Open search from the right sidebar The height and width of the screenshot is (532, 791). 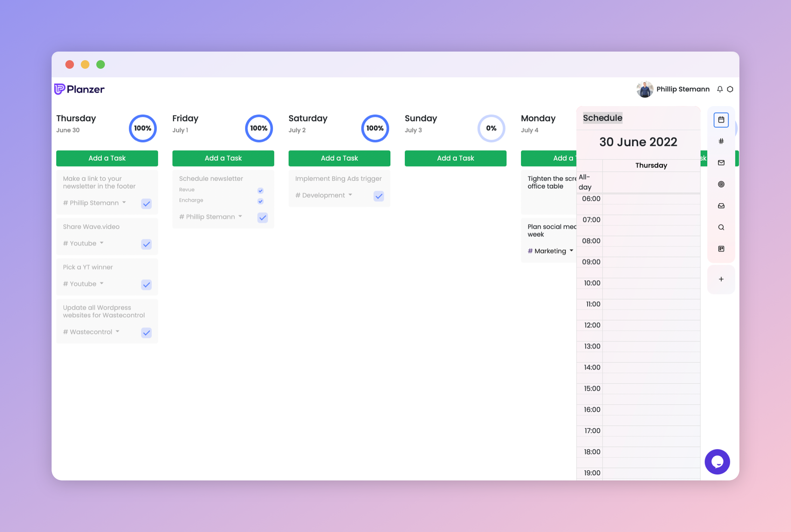click(x=721, y=227)
